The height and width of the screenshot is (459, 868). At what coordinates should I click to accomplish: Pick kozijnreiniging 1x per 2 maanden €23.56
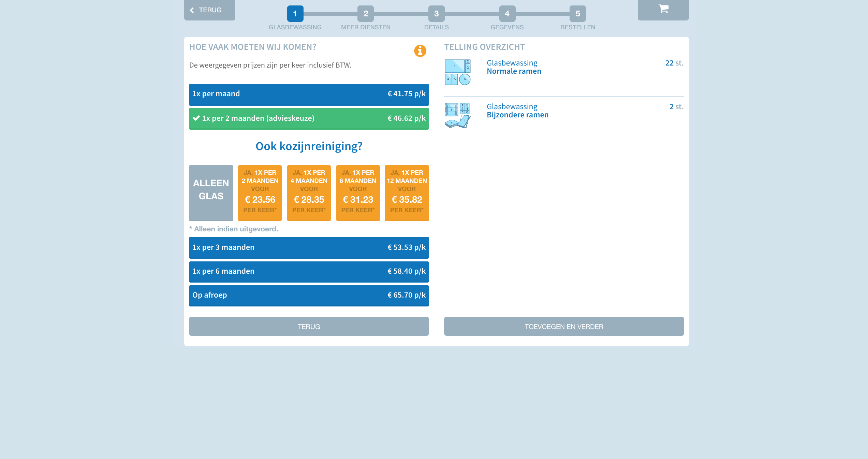tap(260, 193)
